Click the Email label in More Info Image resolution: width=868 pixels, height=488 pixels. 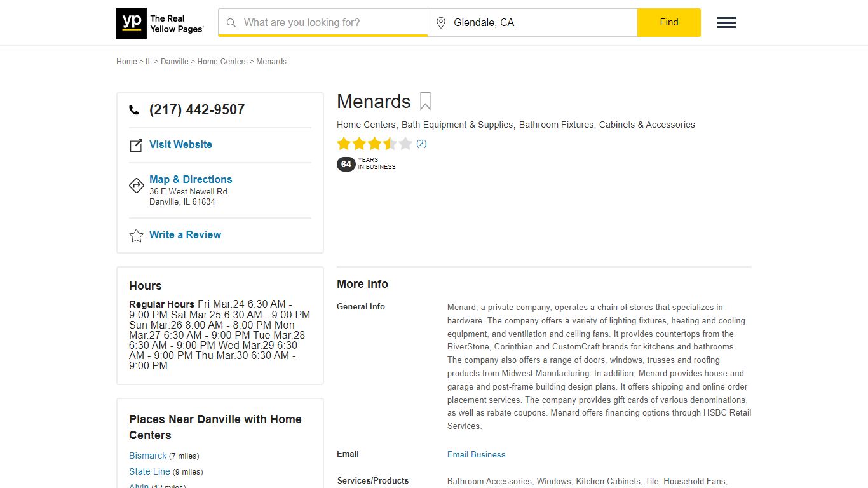(348, 454)
